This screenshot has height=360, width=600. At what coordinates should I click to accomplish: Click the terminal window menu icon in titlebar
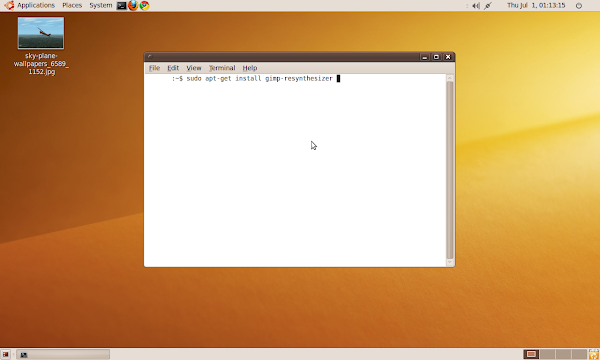(150, 57)
